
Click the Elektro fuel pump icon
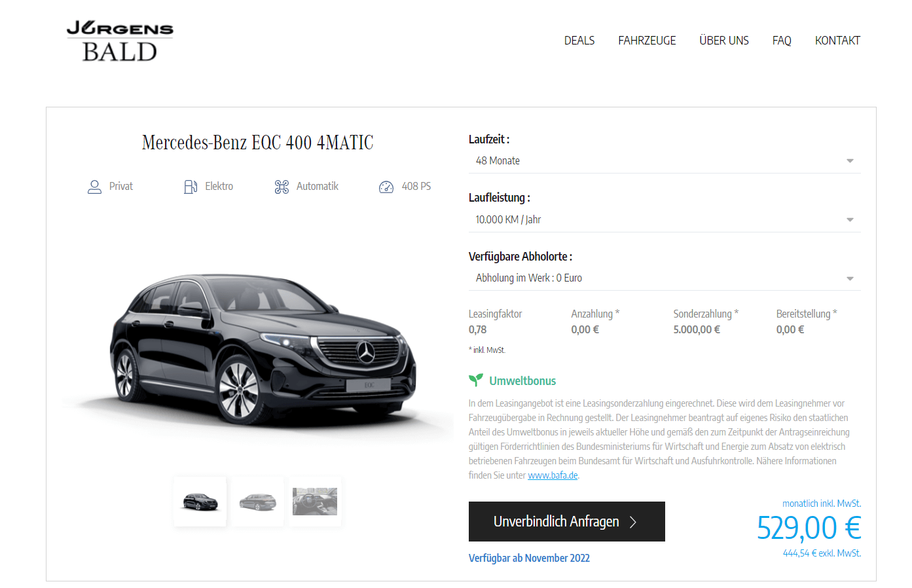point(191,187)
